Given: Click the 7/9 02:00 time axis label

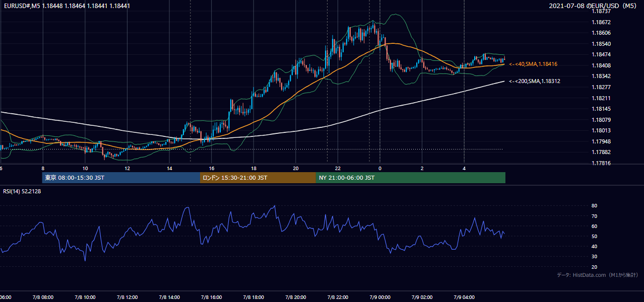Looking at the screenshot, I should point(422,297).
